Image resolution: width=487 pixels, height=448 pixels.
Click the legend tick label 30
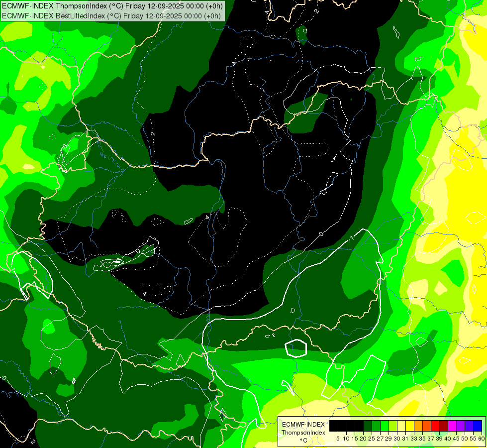[397, 439]
